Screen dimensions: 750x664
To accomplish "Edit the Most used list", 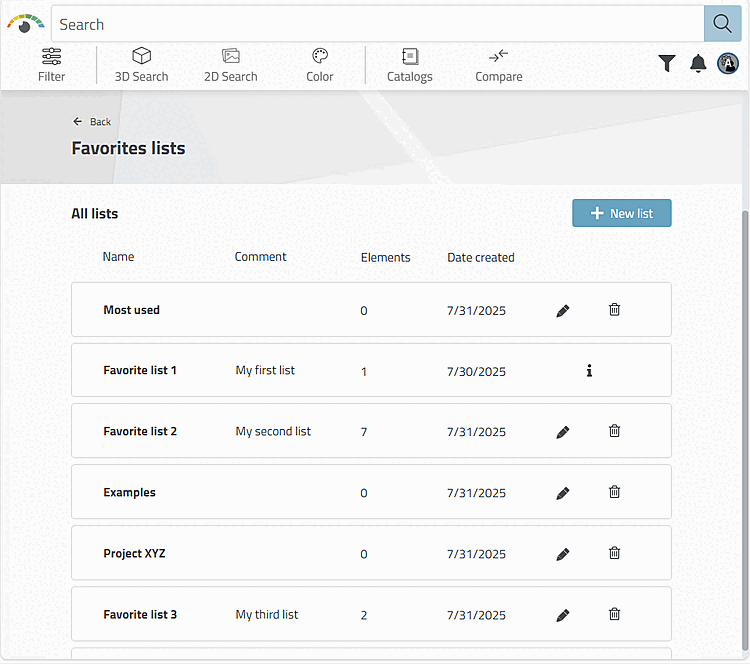I will pos(562,311).
